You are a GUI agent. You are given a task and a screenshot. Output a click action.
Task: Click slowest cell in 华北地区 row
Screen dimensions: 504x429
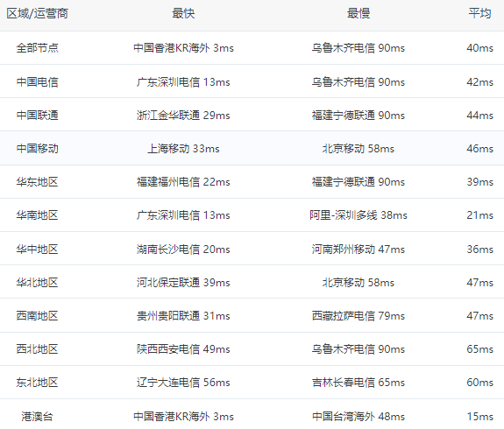tap(358, 283)
